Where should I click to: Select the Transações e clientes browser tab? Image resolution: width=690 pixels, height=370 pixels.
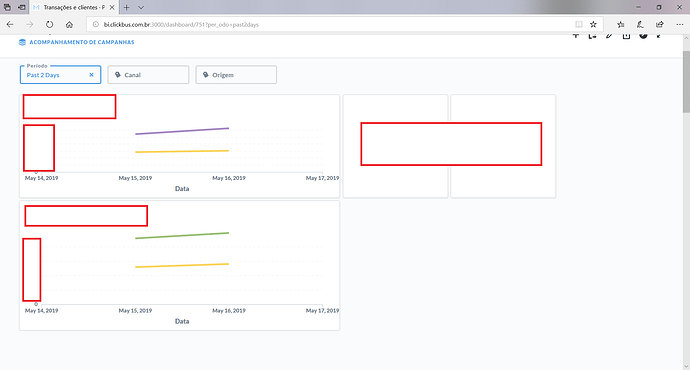click(74, 7)
